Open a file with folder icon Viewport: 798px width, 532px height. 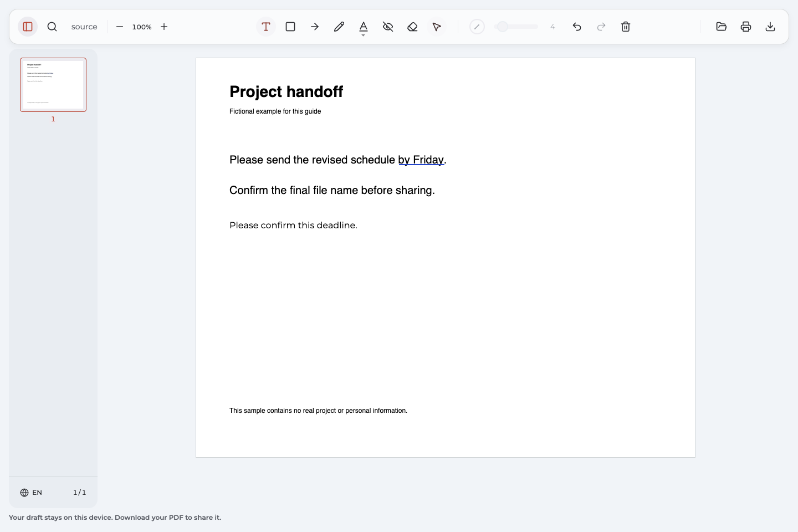[722, 27]
